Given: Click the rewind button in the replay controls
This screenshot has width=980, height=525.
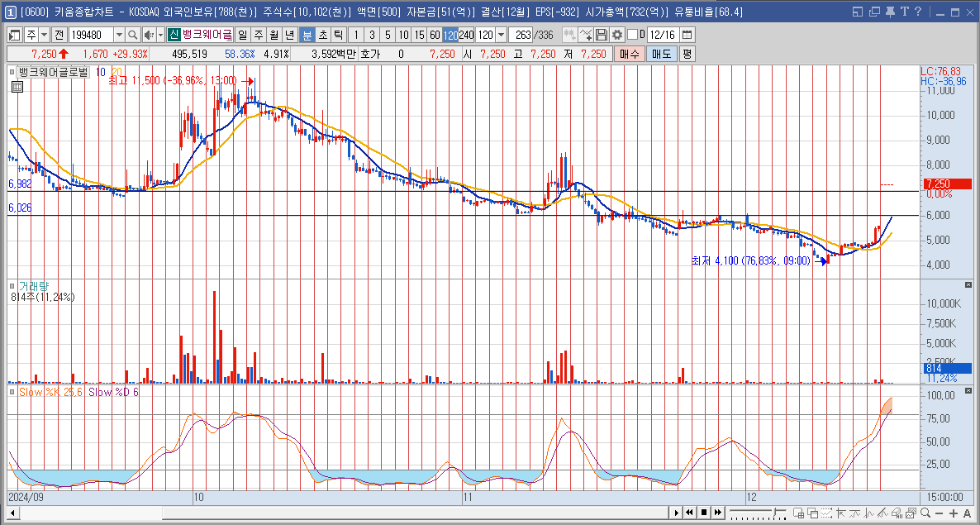Looking at the screenshot, I should [689, 513].
